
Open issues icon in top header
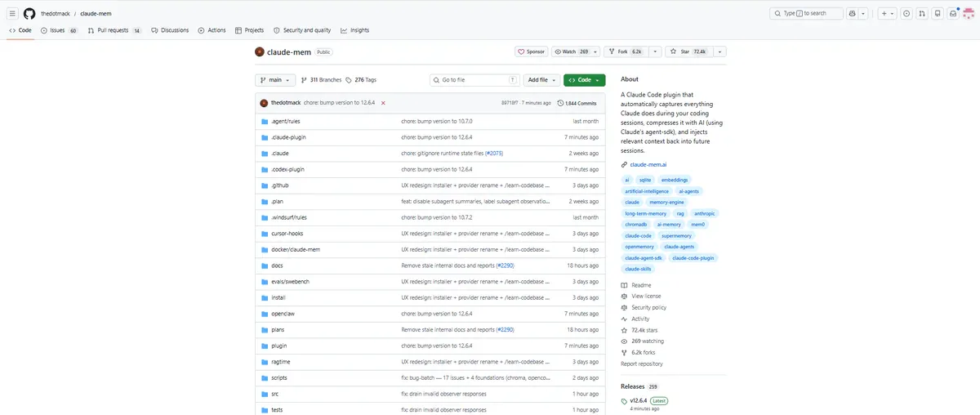tap(906, 13)
